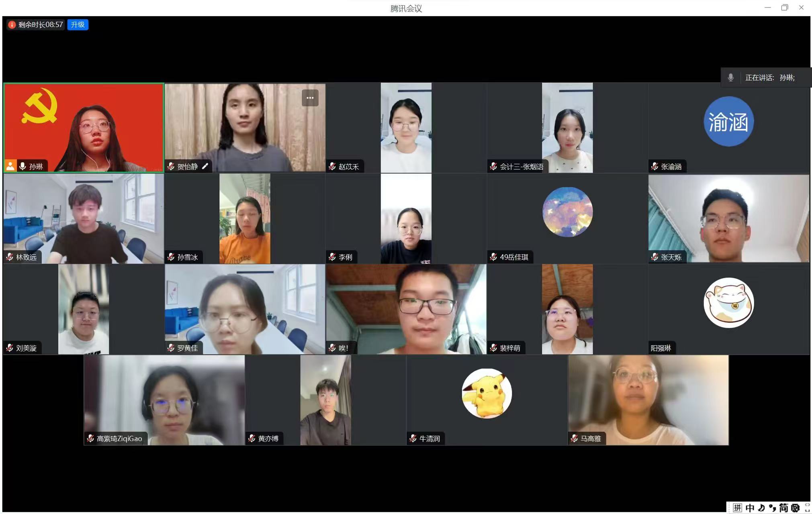Toggle the IME 中 Chinese/English mode

(x=750, y=508)
